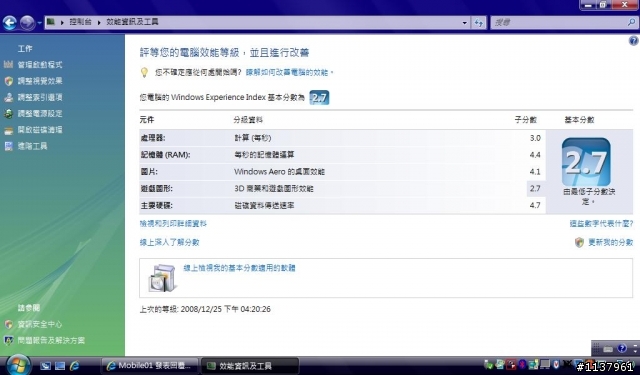640x375 pixels.
Task: Click the last rating date text
Action: (x=205, y=309)
